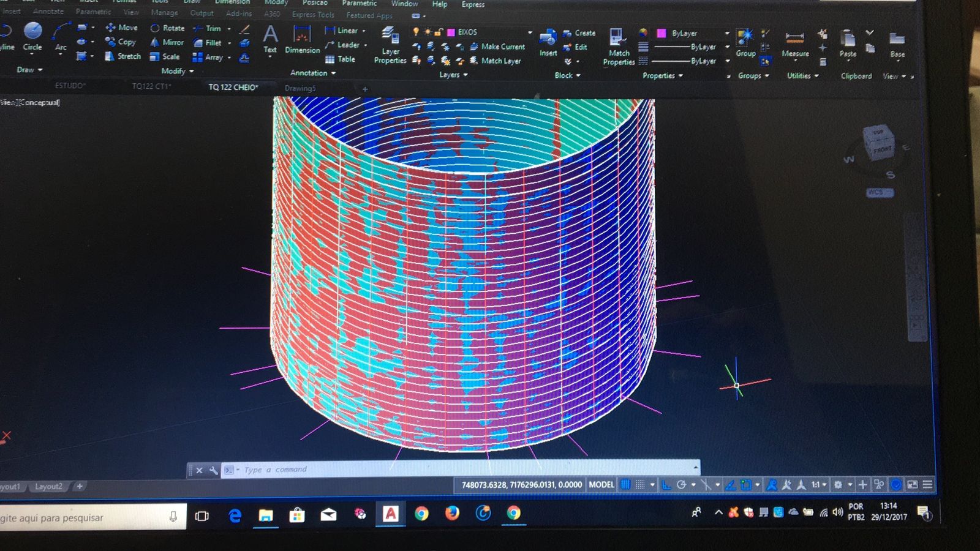Toggle the drawing grid display in status bar
Image resolution: width=980 pixels, height=551 pixels.
click(625, 485)
